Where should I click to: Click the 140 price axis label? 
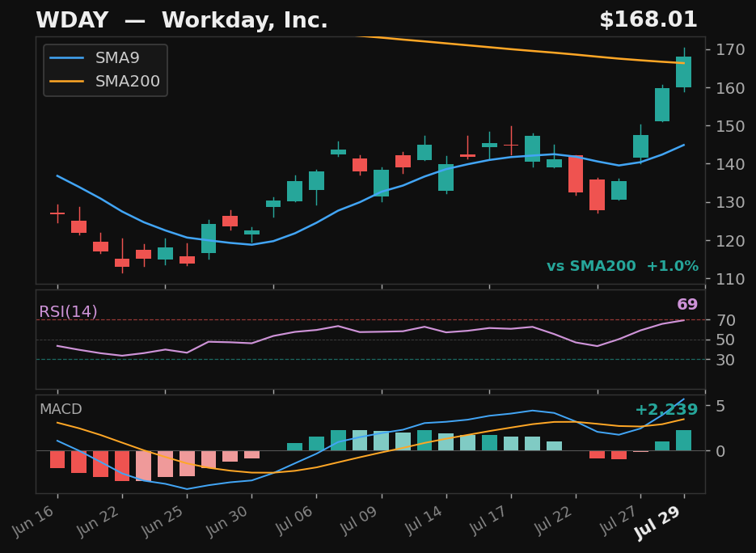click(x=730, y=164)
